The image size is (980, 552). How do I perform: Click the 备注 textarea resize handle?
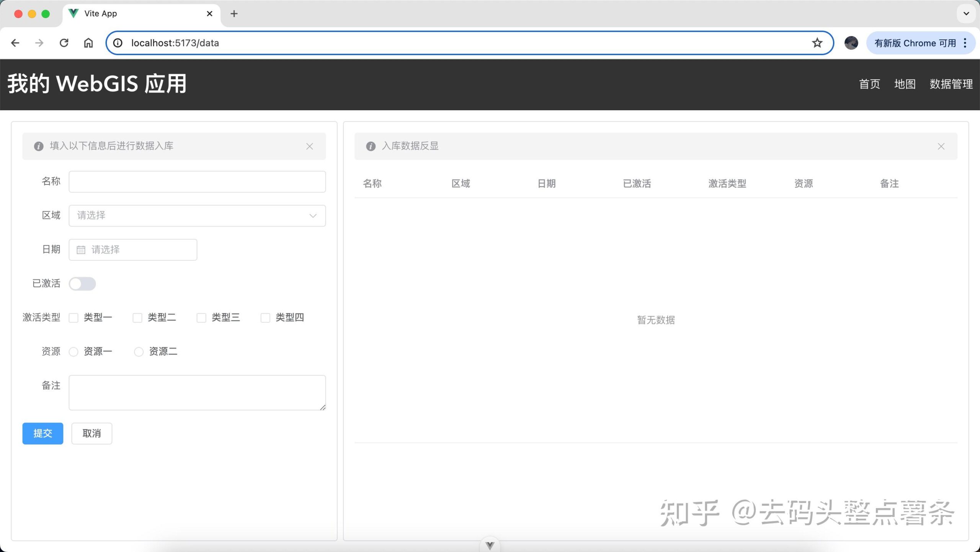click(x=323, y=407)
